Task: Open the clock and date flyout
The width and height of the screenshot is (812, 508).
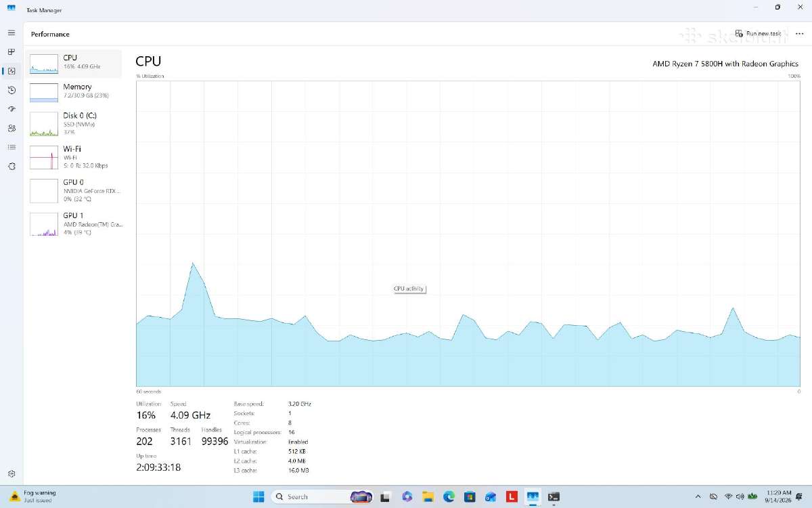Action: pos(778,496)
